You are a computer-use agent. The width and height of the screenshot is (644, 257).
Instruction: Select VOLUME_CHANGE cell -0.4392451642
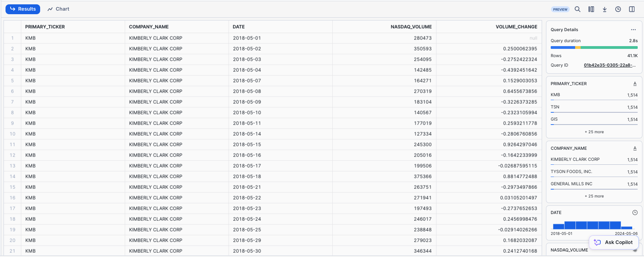click(489, 70)
